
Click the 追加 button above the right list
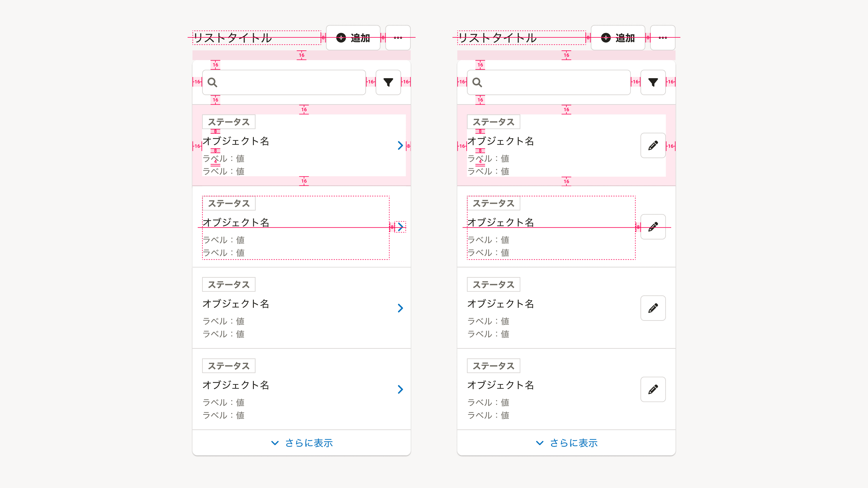click(x=618, y=38)
